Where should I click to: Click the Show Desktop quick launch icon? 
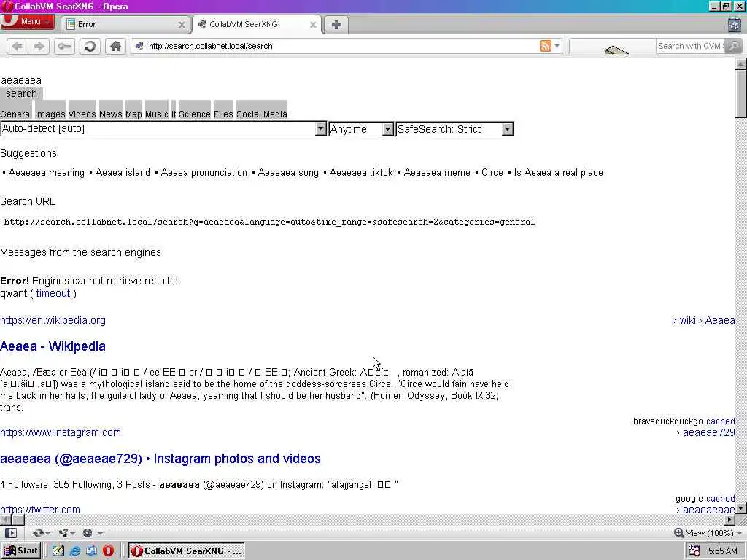click(x=91, y=551)
